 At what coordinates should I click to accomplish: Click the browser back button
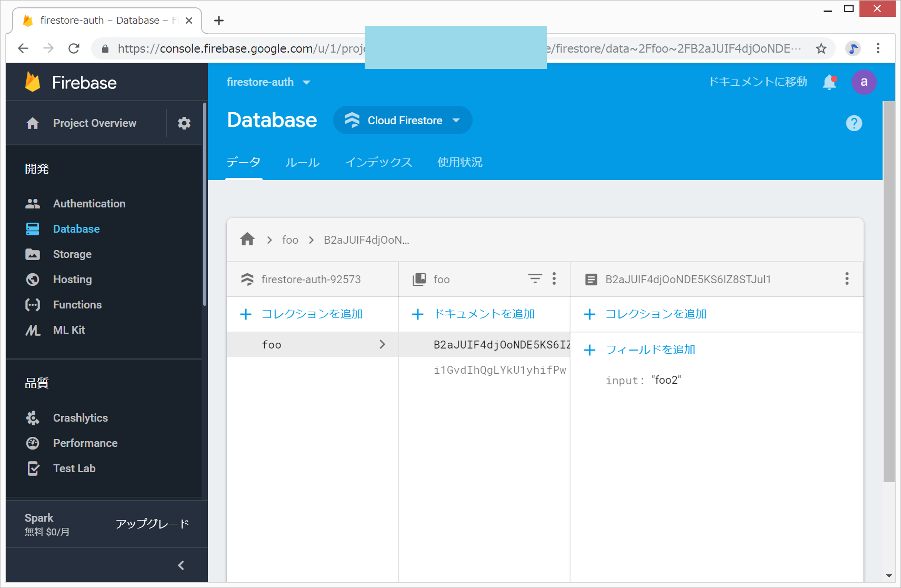pyautogui.click(x=23, y=48)
